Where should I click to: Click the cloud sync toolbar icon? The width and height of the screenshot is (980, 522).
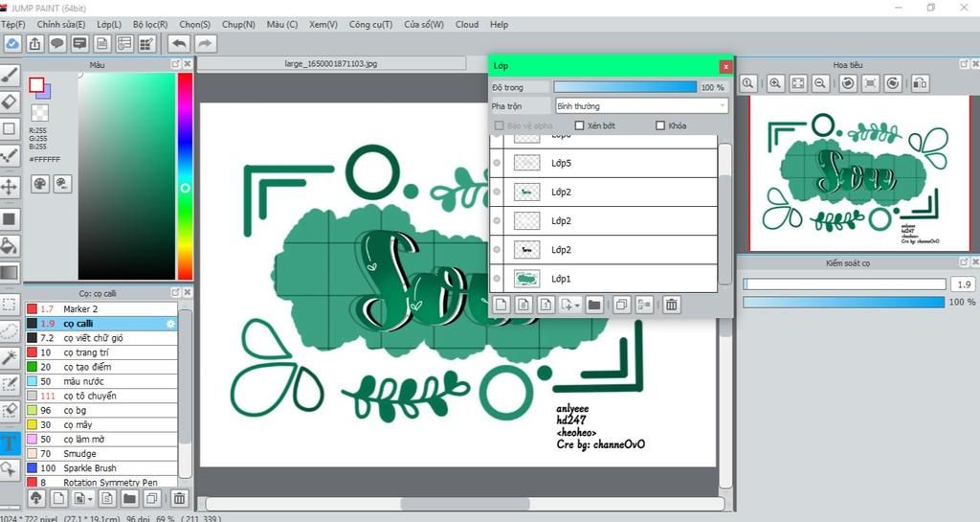[x=12, y=44]
